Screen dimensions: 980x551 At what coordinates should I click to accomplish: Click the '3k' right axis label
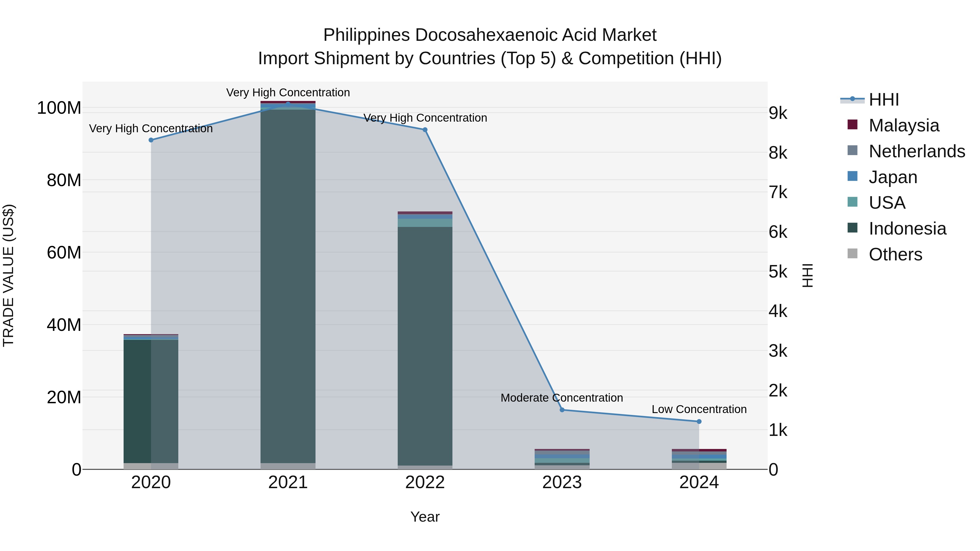(778, 351)
